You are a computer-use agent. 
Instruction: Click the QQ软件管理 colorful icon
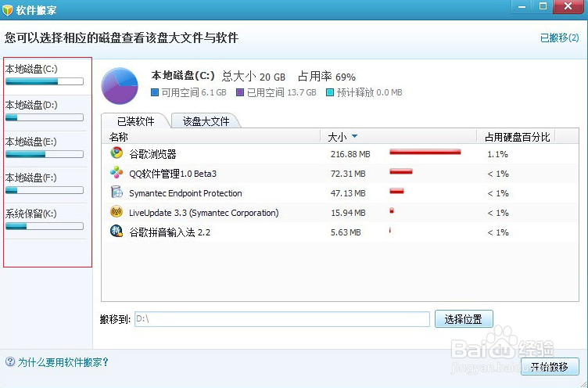117,172
